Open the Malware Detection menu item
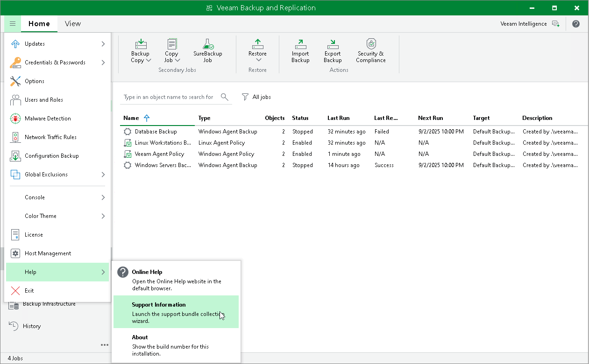Screen dimensions: 589x364 (57, 119)
